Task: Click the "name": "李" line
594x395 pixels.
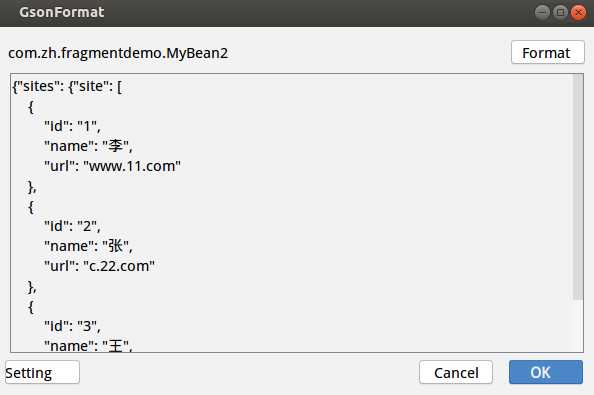Action: 88,146
